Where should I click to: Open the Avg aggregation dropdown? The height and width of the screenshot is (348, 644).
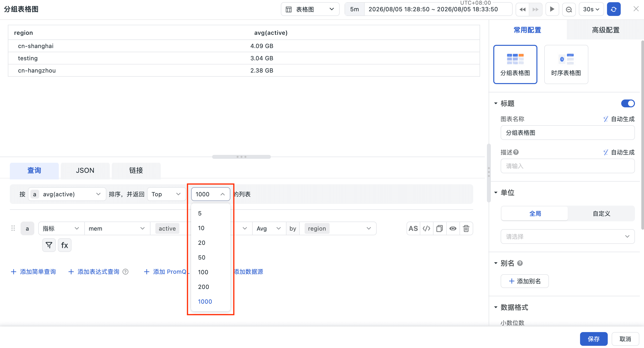(269, 228)
